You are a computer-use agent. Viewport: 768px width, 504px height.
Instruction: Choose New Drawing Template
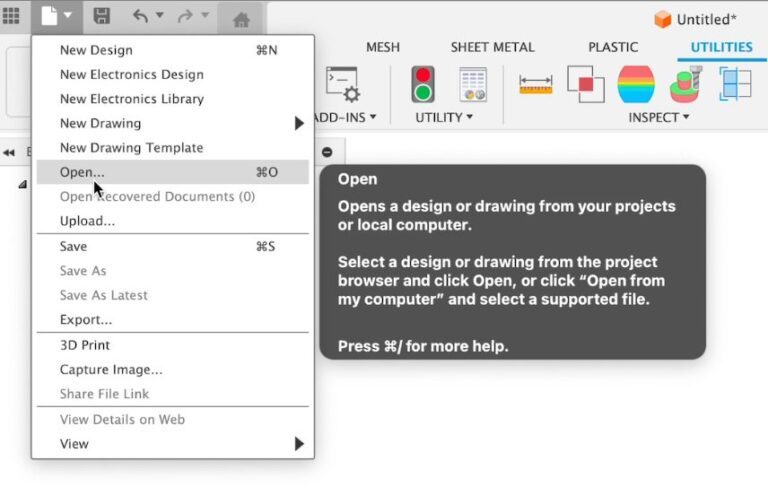[172, 147]
